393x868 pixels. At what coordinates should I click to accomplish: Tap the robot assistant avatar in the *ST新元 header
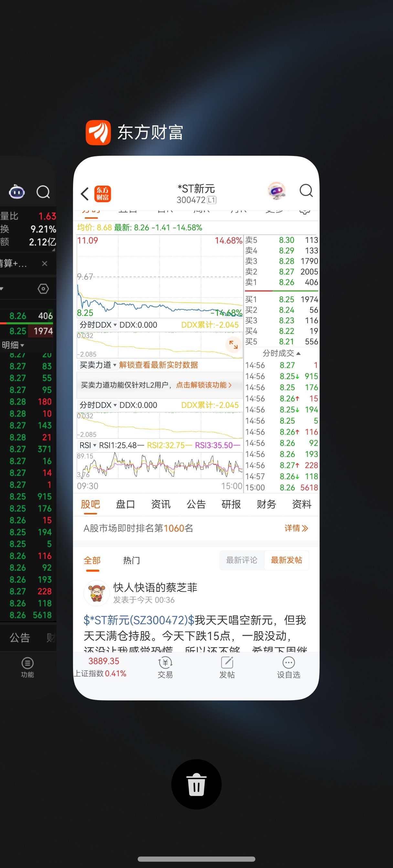point(277,191)
